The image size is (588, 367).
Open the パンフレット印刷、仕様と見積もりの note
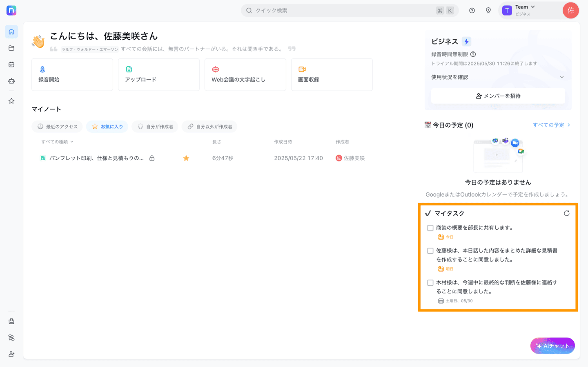tap(96, 158)
